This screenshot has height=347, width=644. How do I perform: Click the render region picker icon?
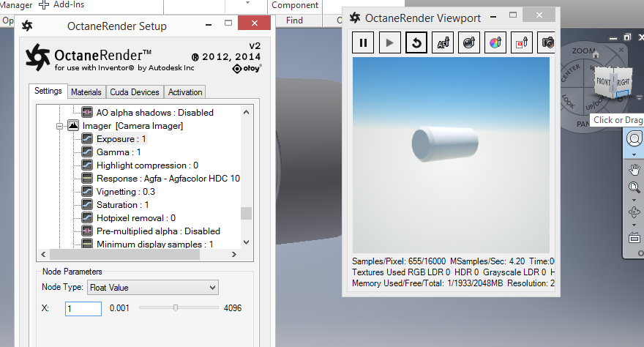coord(522,42)
